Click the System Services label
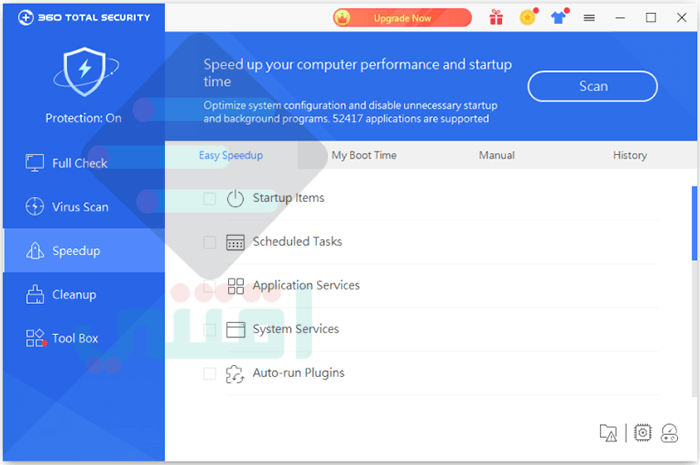The image size is (700, 465). coord(296,329)
